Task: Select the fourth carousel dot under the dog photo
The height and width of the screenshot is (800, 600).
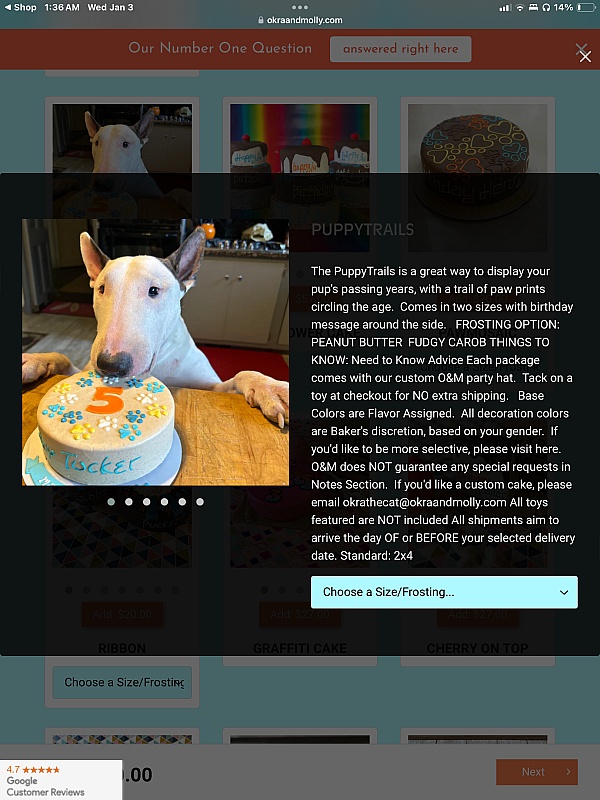Action: pyautogui.click(x=164, y=502)
